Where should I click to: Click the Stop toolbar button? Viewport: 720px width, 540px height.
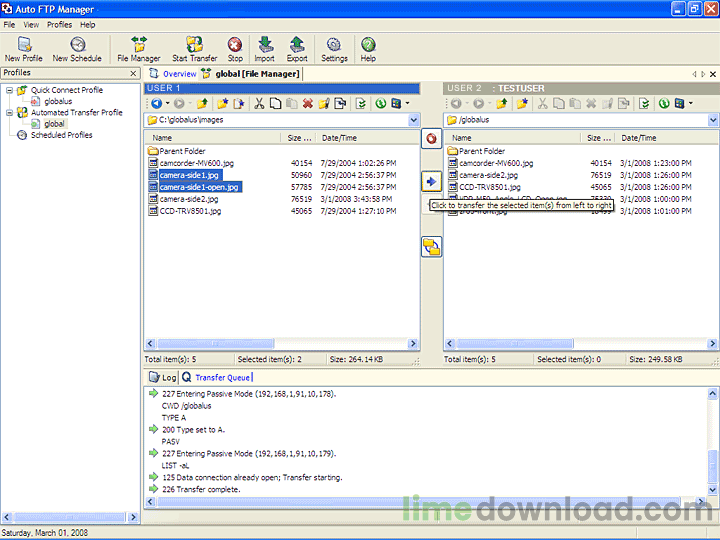[235, 50]
